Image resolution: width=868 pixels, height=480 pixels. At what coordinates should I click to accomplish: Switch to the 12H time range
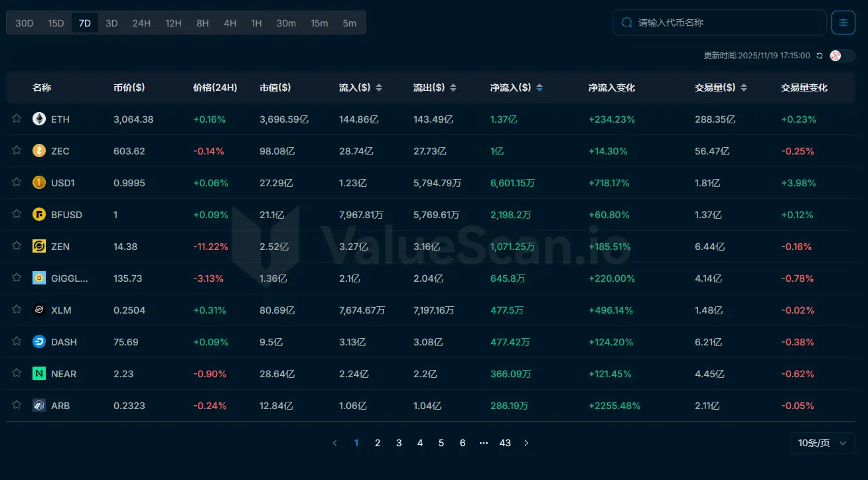[x=174, y=23]
